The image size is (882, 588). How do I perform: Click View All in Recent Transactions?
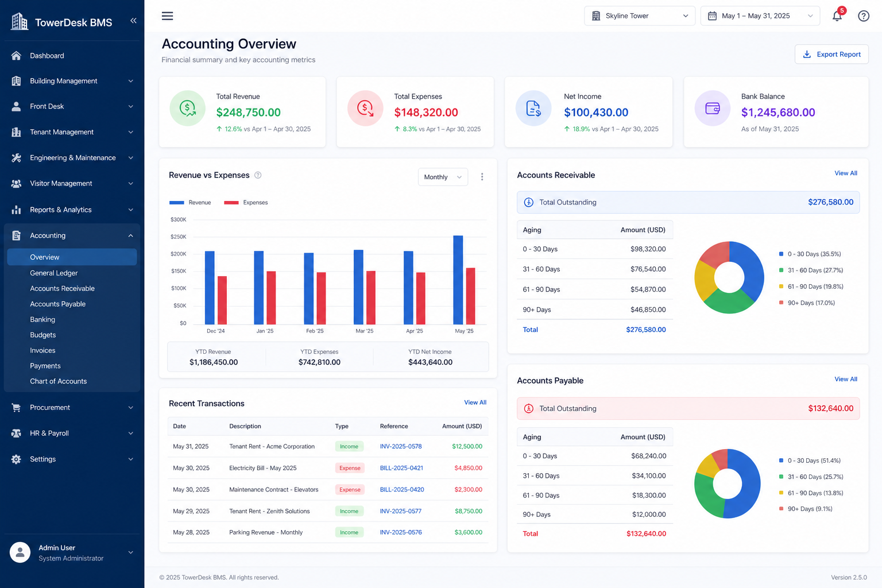[475, 403]
